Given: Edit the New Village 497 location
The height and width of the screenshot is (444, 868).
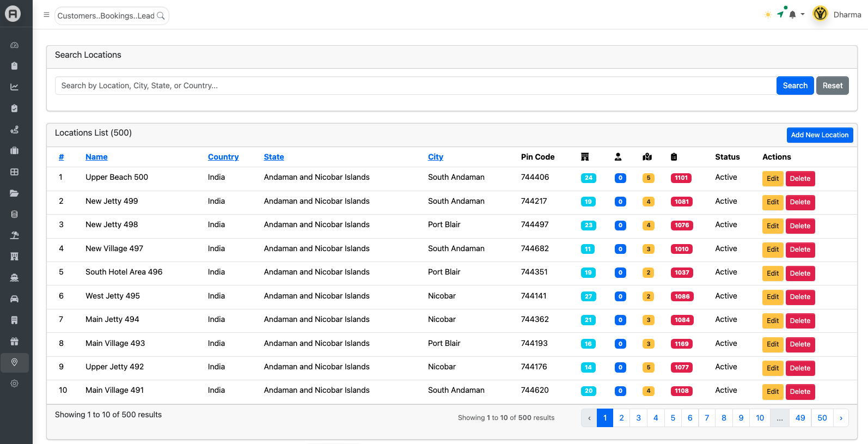Looking at the screenshot, I should (773, 250).
